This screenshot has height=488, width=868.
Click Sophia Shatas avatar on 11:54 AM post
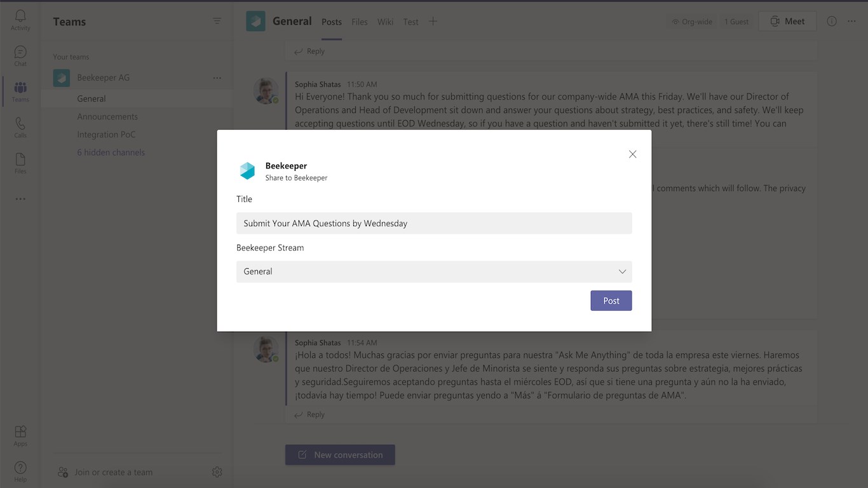[266, 349]
